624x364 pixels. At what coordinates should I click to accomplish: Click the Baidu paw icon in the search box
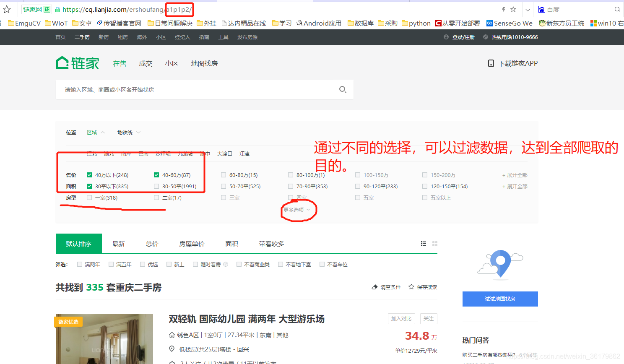[542, 9]
